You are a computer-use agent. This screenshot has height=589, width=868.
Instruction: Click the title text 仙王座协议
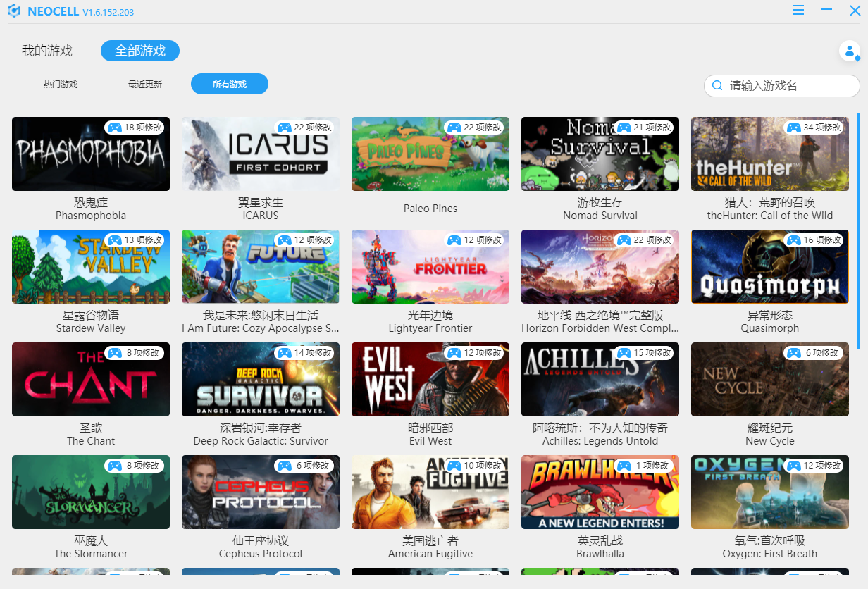click(261, 541)
